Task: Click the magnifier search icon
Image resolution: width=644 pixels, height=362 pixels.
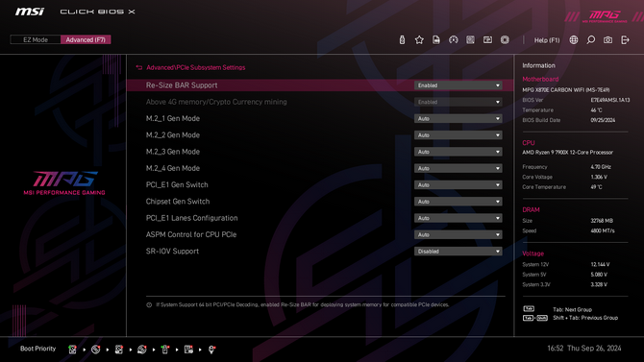Action: click(x=590, y=39)
